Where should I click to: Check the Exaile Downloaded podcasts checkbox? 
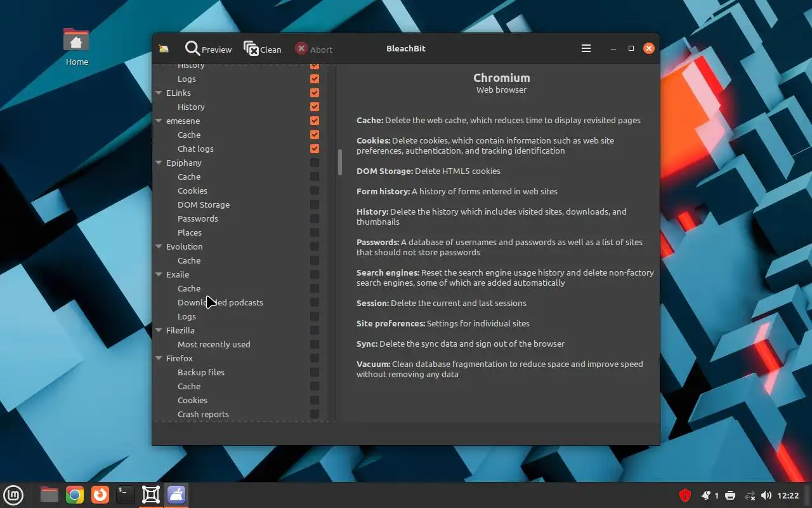pos(315,302)
